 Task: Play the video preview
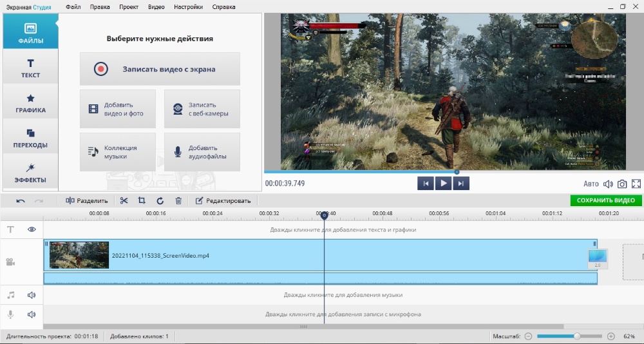[443, 184]
